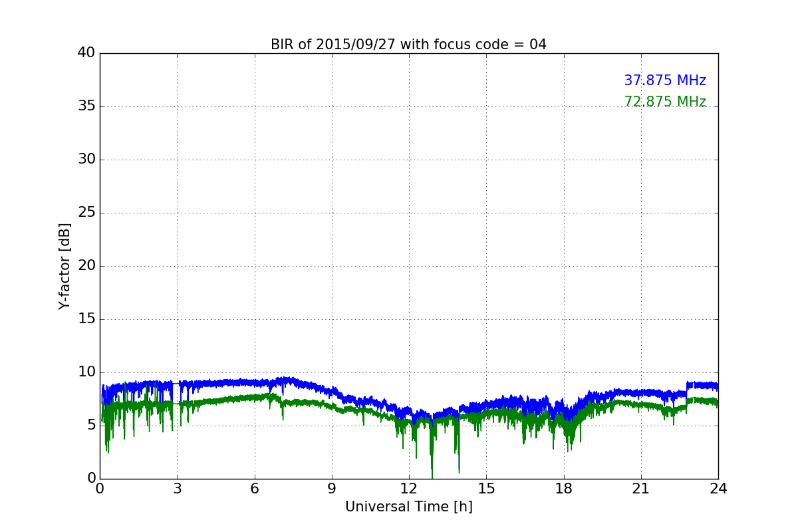This screenshot has height=532, width=798.
Task: Click x-axis tick label '18'
Action: coord(563,489)
